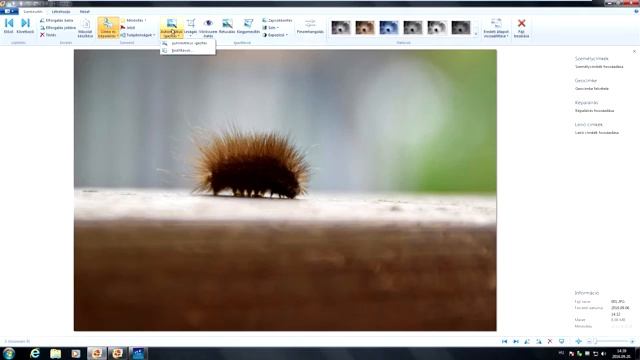Apply the blue cyan tone effect thumbnail
The image size is (640, 360).
(389, 28)
